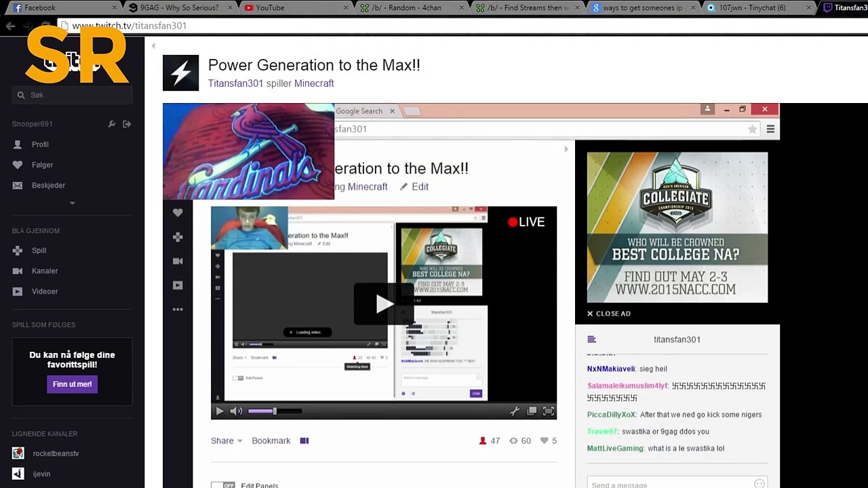This screenshot has height=488, width=868.
Task: Click the large center play button overlay
Action: pos(384,304)
